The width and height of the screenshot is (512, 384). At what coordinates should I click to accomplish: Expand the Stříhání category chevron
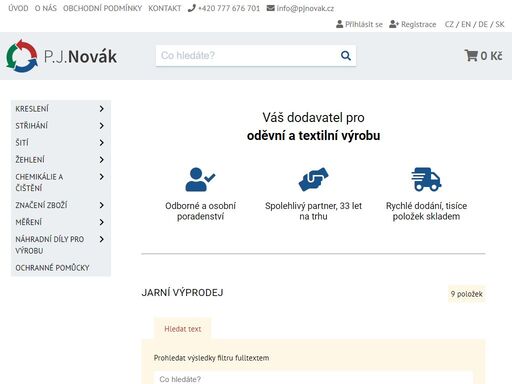click(x=102, y=126)
